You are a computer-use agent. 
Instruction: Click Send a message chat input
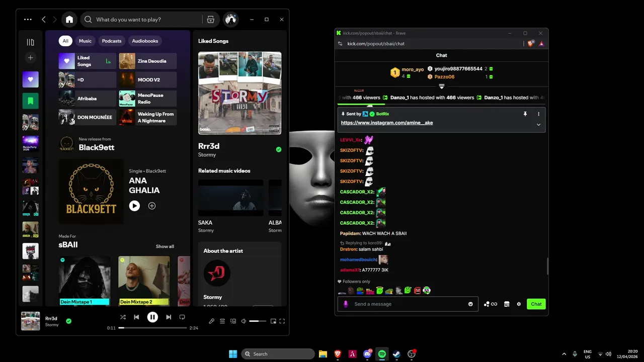coord(409,304)
